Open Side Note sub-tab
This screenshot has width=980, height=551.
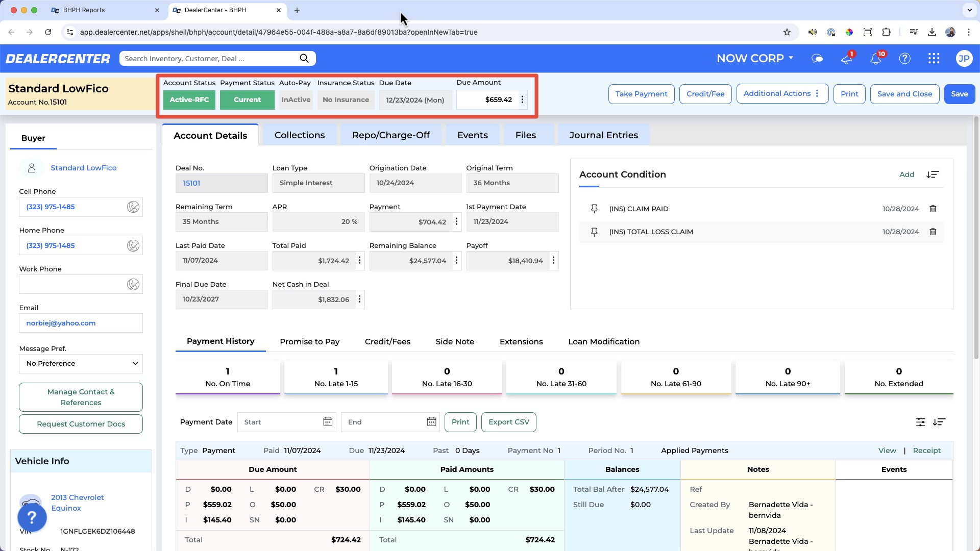455,342
